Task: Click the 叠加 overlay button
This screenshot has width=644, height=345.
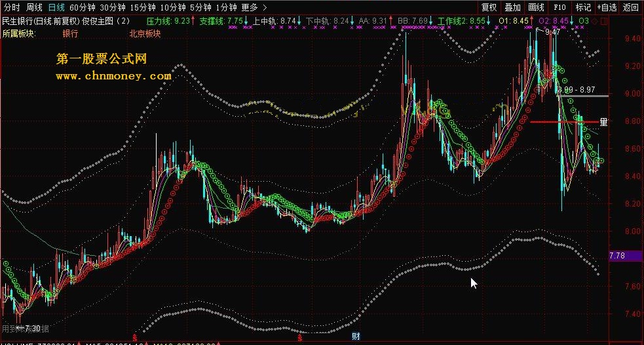Action: 512,7
